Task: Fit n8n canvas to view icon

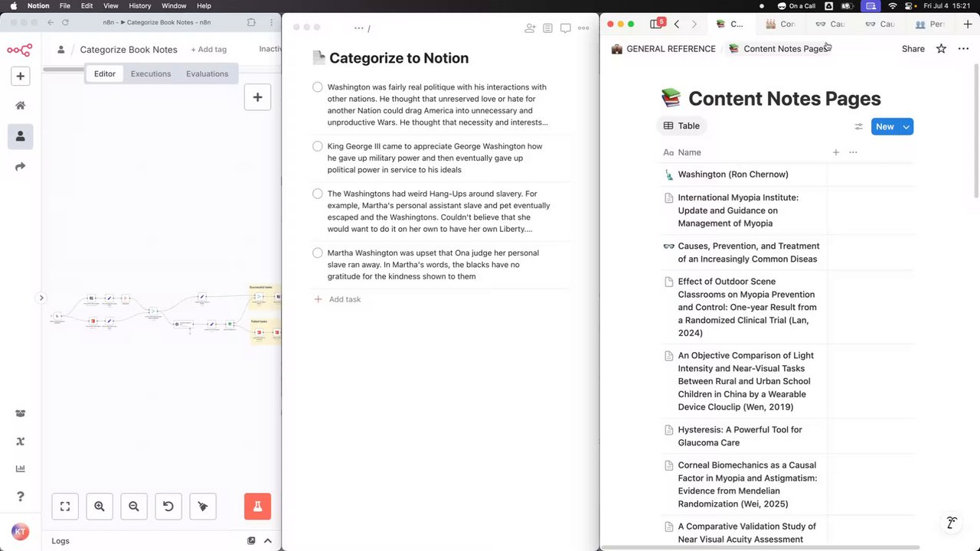Action: pos(65,506)
